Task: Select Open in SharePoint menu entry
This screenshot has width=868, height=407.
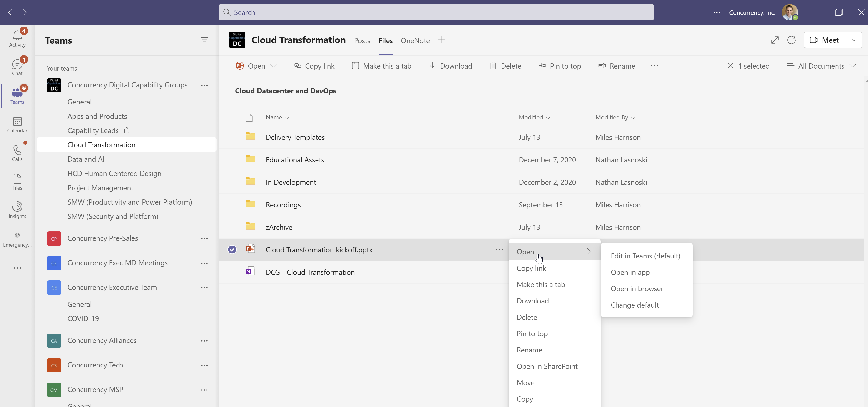Action: [x=547, y=366]
